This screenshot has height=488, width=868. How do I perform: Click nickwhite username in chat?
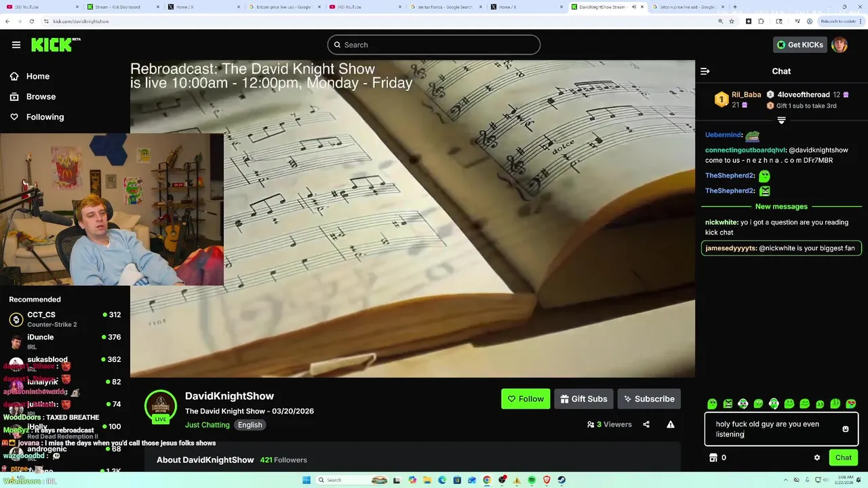(722, 222)
